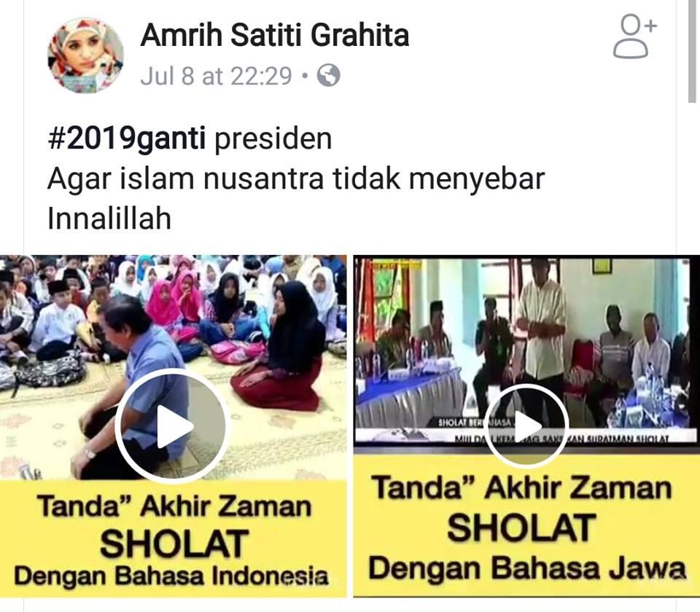Play the right video about Bahasa Jawa
The width and height of the screenshot is (700, 612).
tap(526, 426)
